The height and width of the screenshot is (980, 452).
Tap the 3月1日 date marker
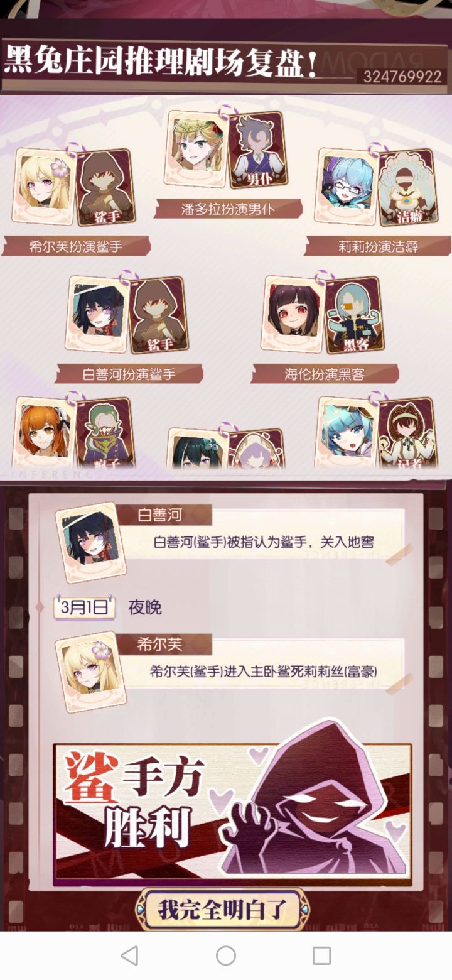coord(84,607)
